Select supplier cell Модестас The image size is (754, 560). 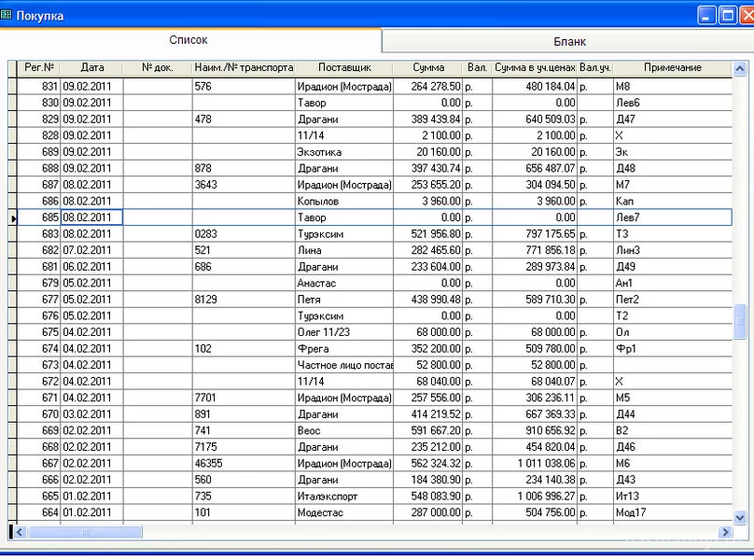click(344, 512)
